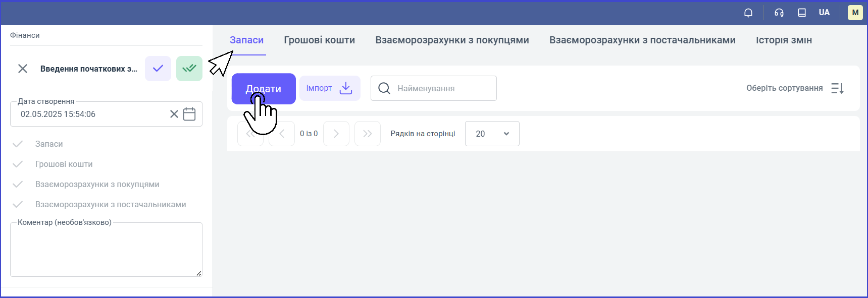Go to next page arrow
This screenshot has height=298, width=868.
click(x=336, y=134)
